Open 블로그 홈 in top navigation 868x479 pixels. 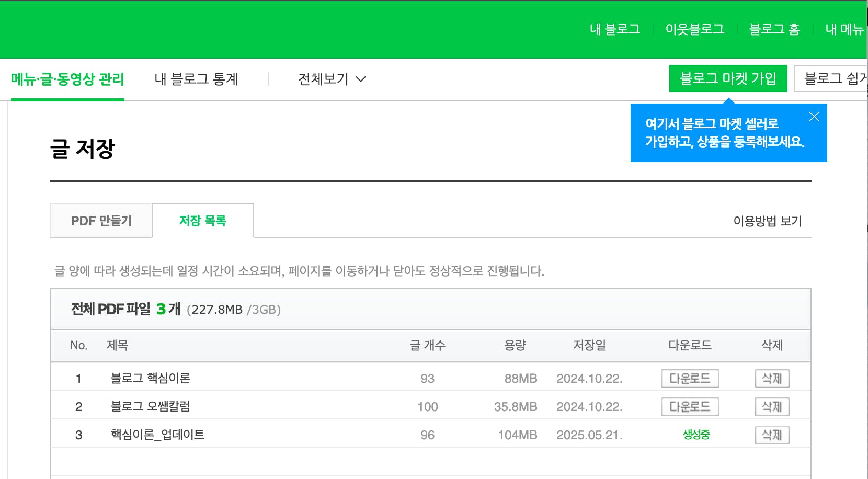774,29
